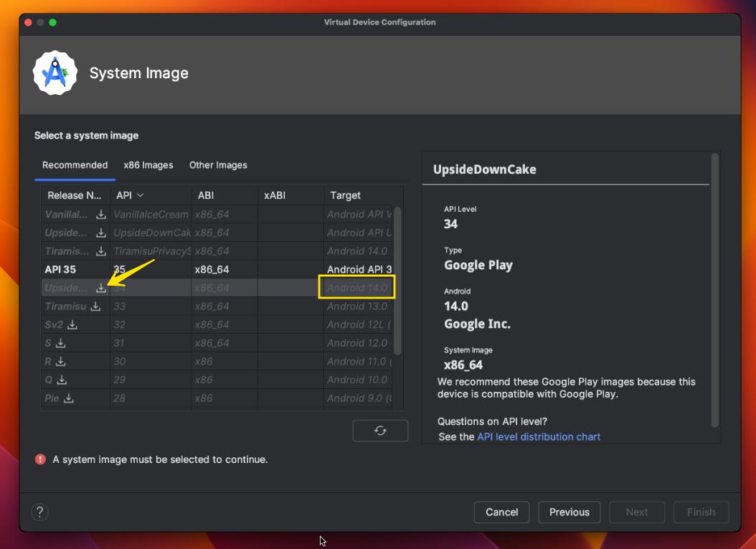The image size is (756, 549).
Task: Click the Android API 3 target of API 35
Action: (359, 270)
